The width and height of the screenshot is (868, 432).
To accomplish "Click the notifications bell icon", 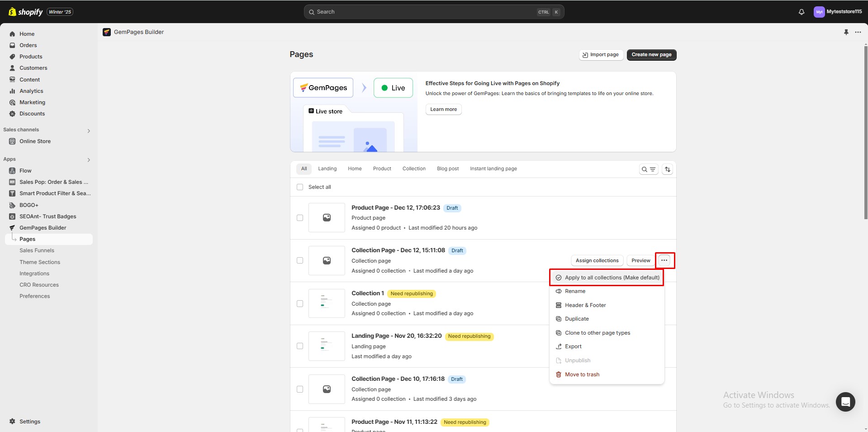I will [801, 12].
